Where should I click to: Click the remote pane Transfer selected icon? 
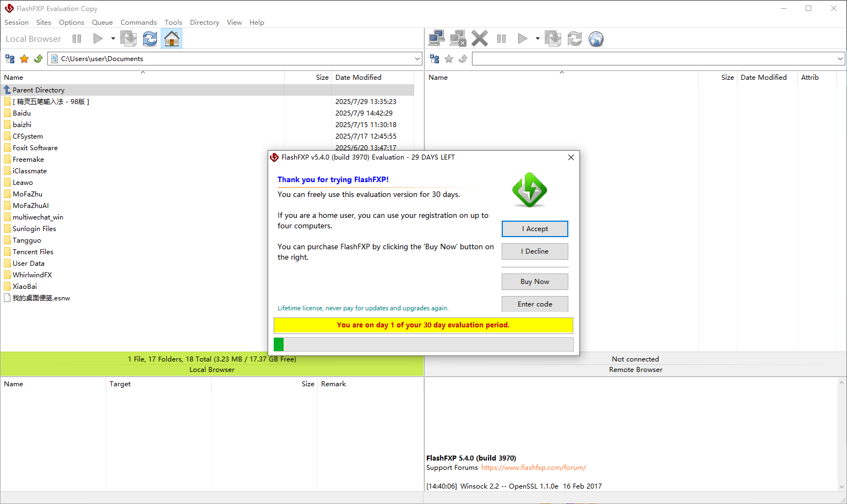pyautogui.click(x=553, y=39)
